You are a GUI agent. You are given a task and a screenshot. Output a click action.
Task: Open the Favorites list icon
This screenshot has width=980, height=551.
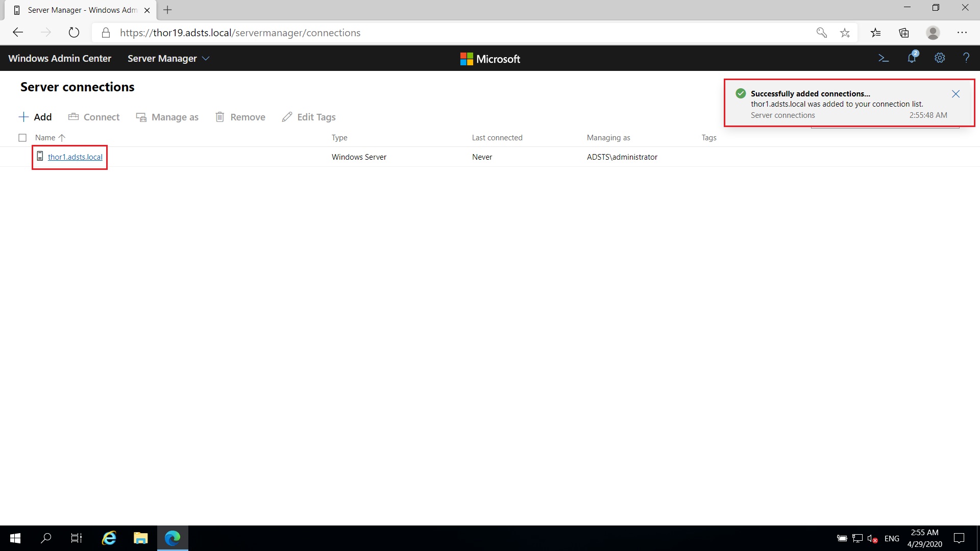point(876,33)
